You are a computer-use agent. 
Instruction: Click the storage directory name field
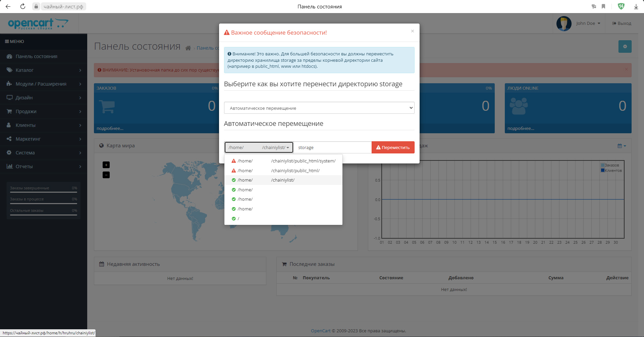tap(332, 147)
